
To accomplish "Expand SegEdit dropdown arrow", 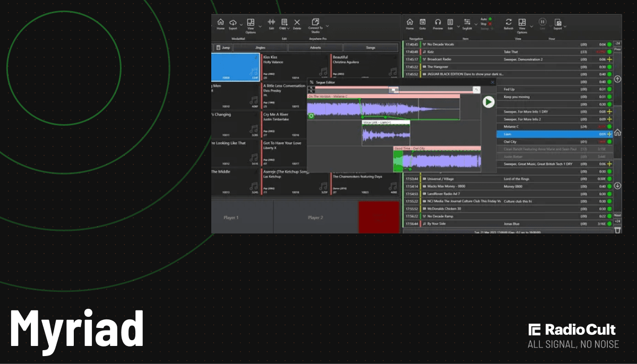I will coord(476,24).
